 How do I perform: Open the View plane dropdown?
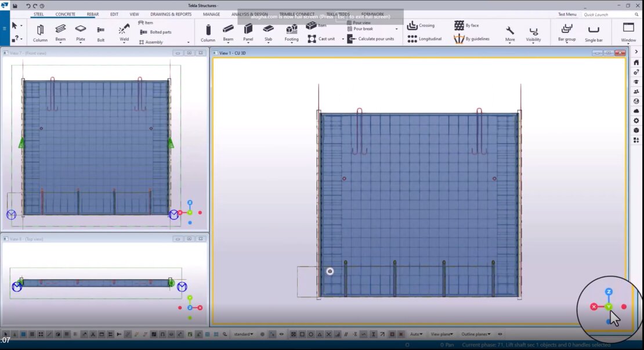pyautogui.click(x=442, y=334)
